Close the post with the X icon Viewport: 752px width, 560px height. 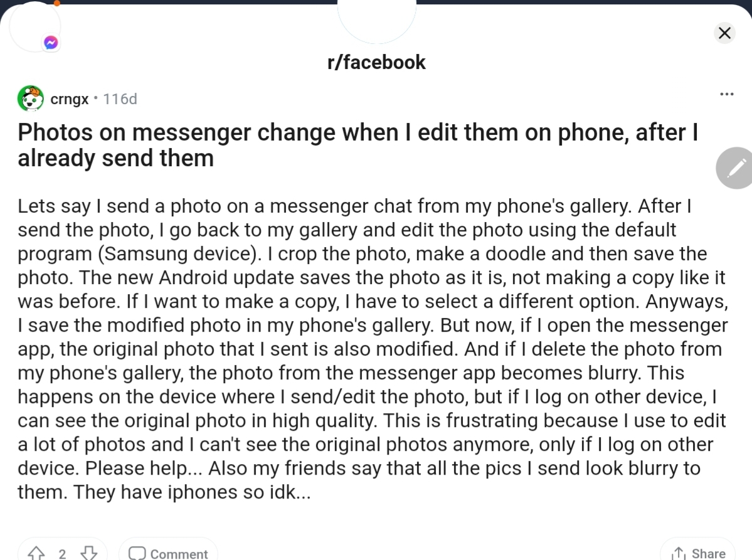pyautogui.click(x=724, y=33)
